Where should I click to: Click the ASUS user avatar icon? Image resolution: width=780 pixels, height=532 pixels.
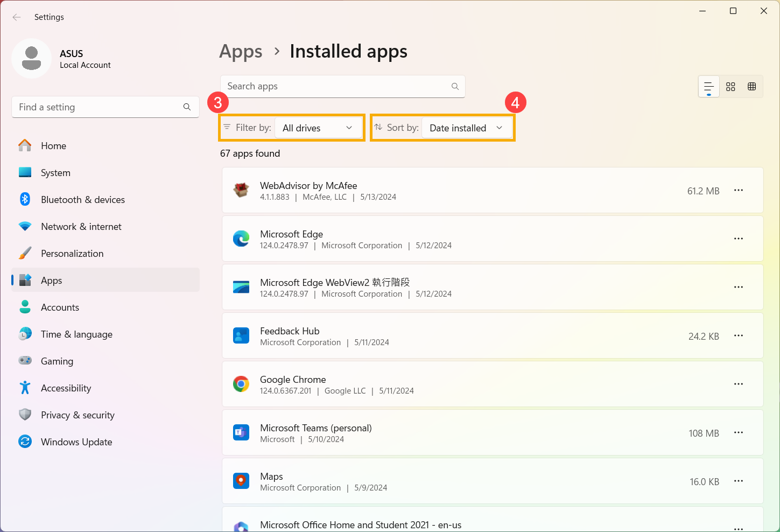[32, 58]
